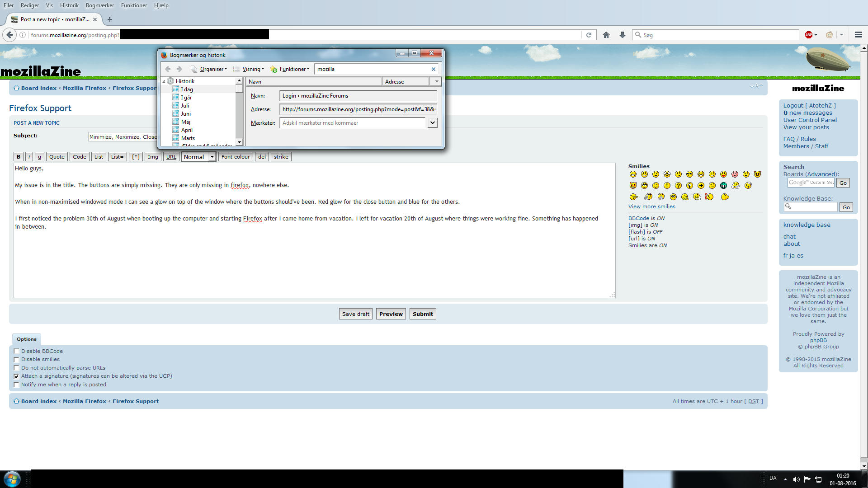Open the Normal font size dropdown
The image size is (868, 488).
click(198, 157)
